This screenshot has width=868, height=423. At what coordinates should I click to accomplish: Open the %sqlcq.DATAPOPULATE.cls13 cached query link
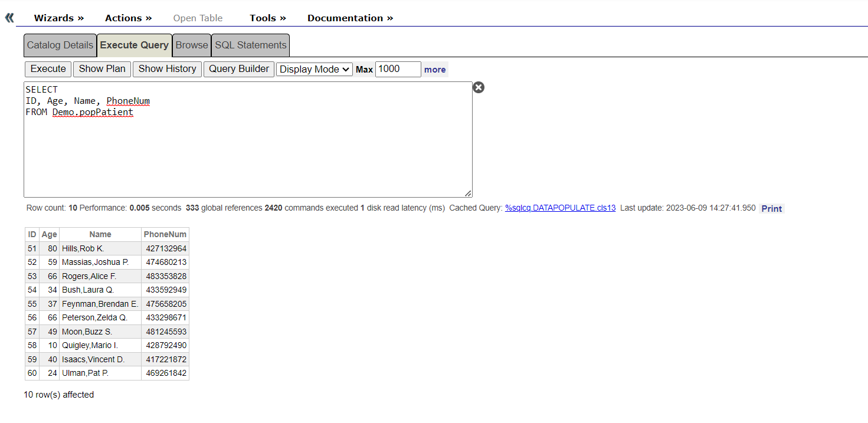click(x=560, y=208)
